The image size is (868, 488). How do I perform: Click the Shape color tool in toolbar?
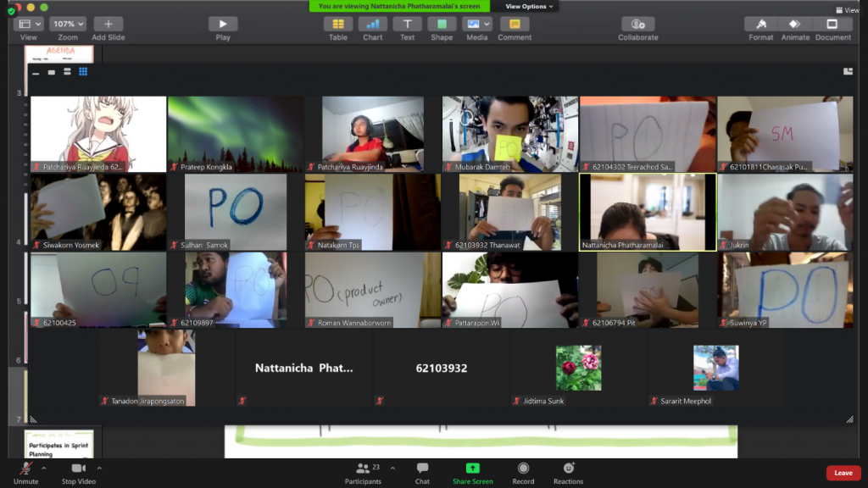tap(442, 25)
